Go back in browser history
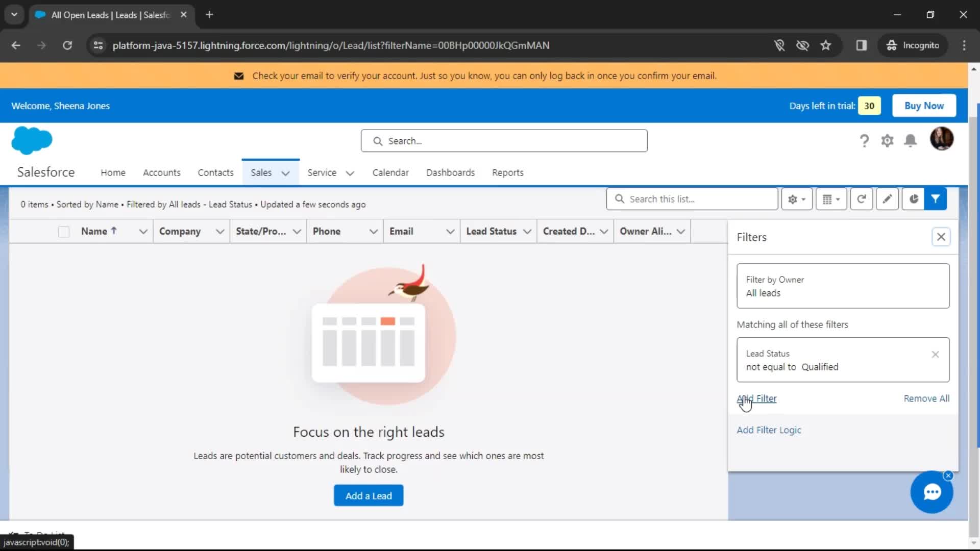 (x=16, y=45)
